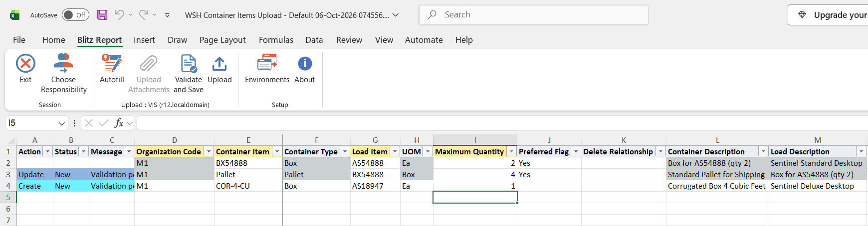
Task: Open the Container Type filter dropdown
Action: (x=345, y=151)
